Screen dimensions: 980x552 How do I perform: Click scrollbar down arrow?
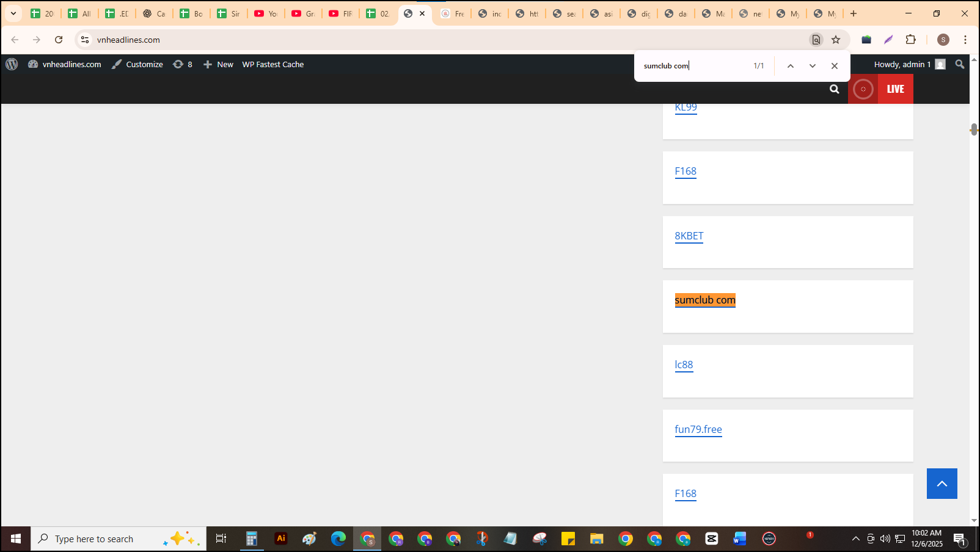coord(974,520)
